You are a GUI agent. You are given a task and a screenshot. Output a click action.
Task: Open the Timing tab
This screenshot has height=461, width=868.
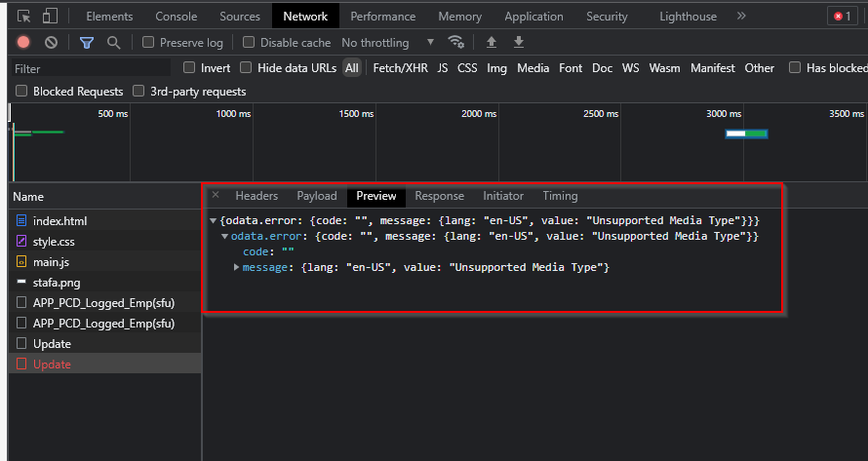pos(560,196)
